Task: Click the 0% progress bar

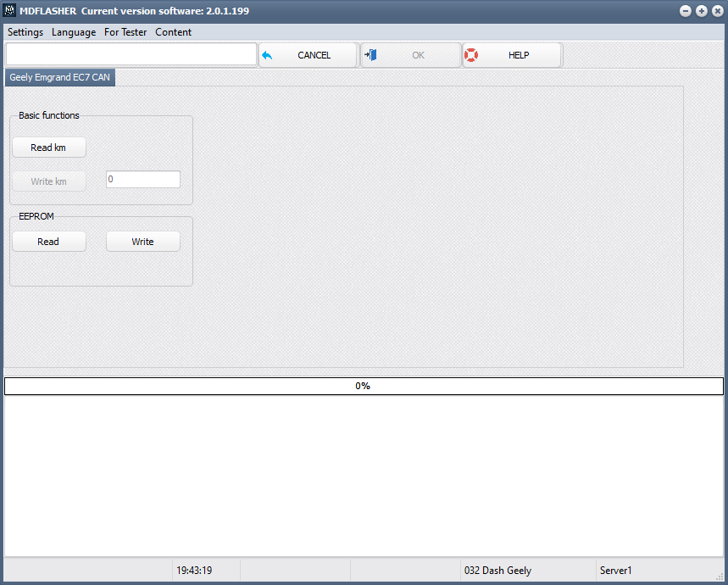Action: point(363,386)
